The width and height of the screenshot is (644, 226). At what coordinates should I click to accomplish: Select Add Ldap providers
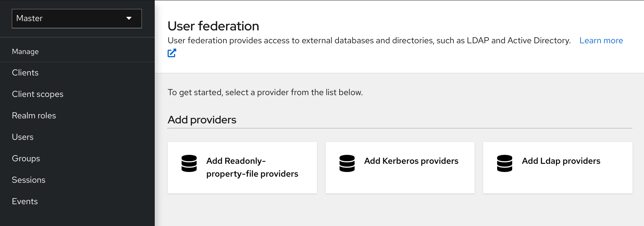tap(557, 167)
